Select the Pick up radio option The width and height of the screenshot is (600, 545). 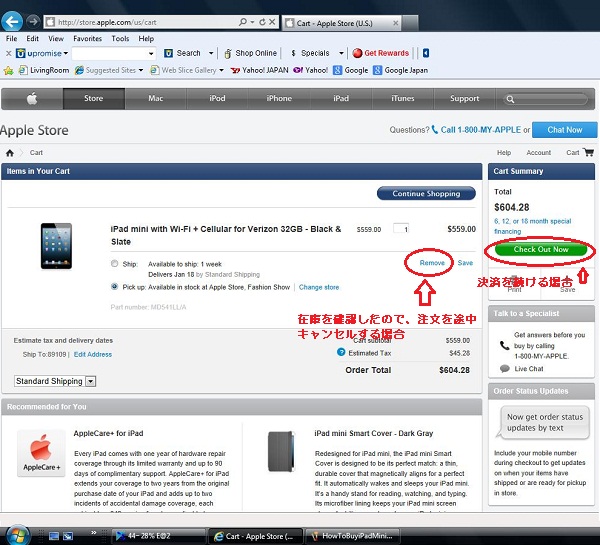[x=114, y=286]
